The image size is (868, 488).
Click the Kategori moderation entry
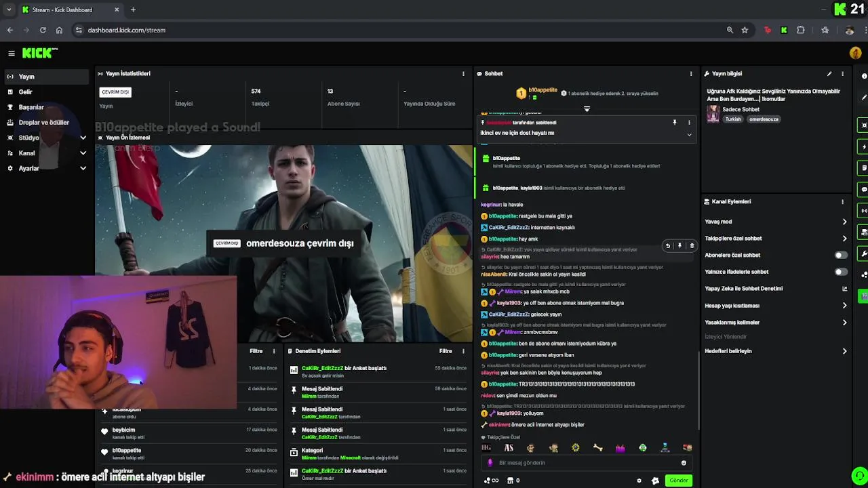point(378,453)
